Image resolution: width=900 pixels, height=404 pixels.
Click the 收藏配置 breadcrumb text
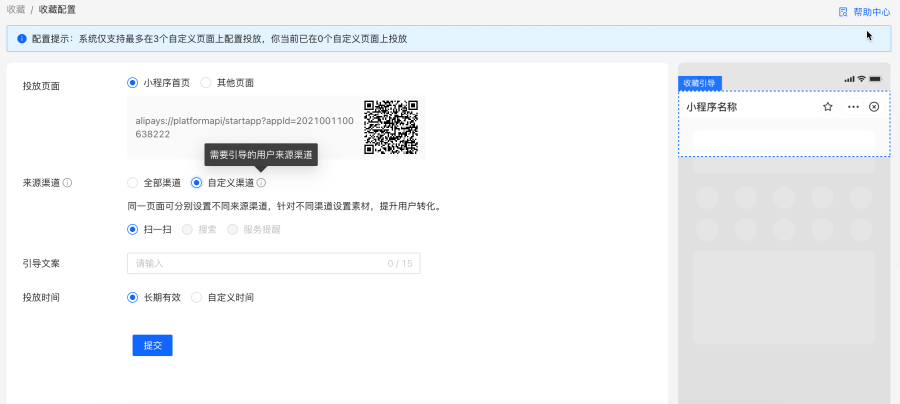57,10
